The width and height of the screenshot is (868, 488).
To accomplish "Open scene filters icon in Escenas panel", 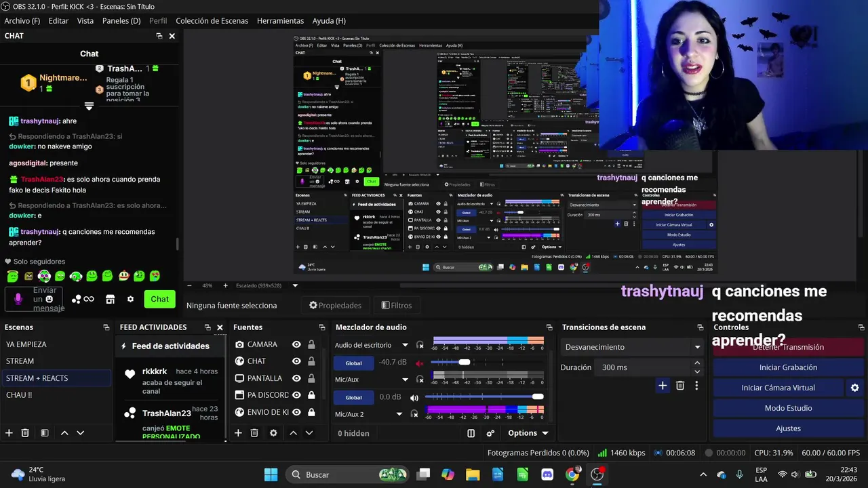I will click(44, 433).
